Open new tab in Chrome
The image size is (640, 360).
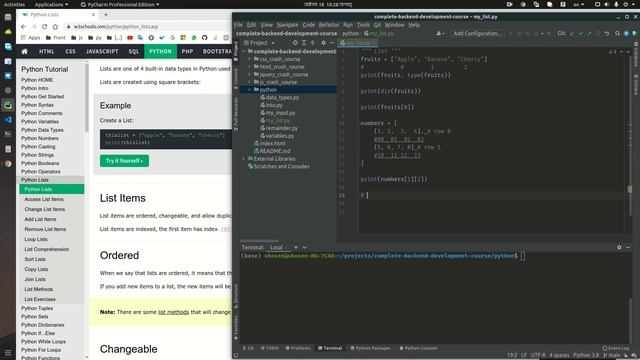(x=106, y=15)
